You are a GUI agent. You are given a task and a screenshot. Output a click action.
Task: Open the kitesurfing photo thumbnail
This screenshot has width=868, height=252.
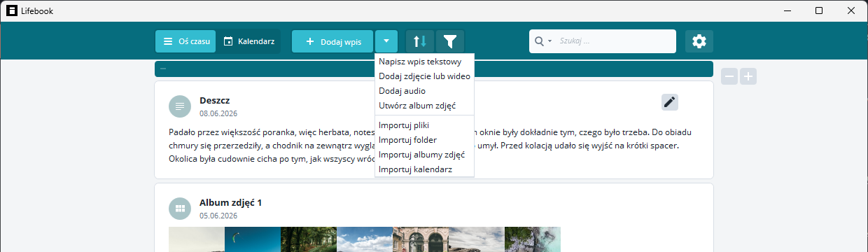click(253, 239)
